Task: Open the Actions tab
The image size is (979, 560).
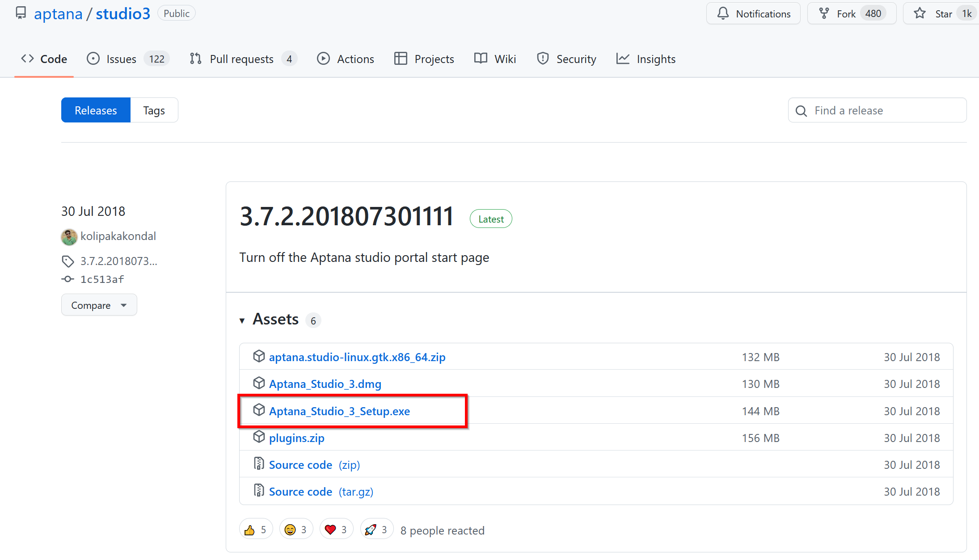Action: coord(346,59)
